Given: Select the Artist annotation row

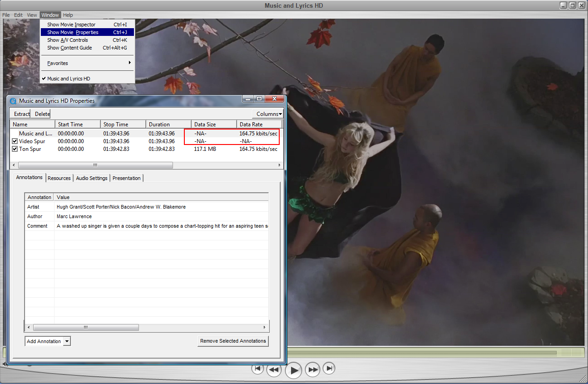Looking at the screenshot, I should tap(147, 207).
